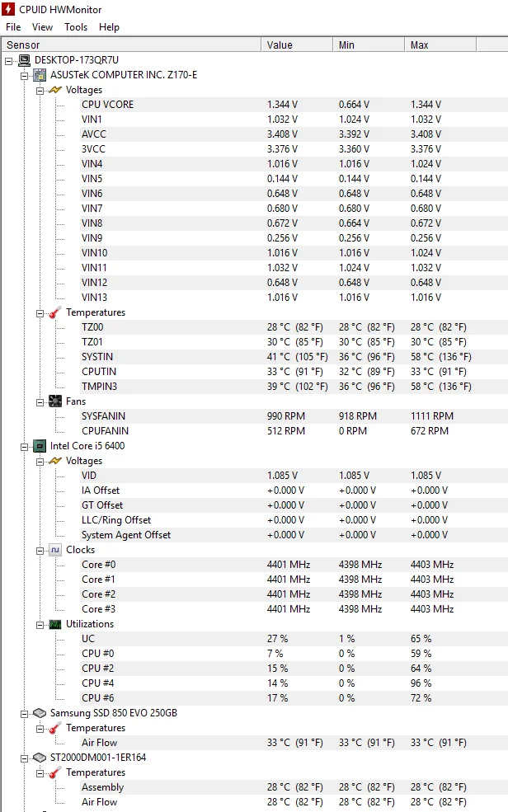Click the Intel Core i5 6400 chip icon
508x812 pixels.
(x=40, y=446)
